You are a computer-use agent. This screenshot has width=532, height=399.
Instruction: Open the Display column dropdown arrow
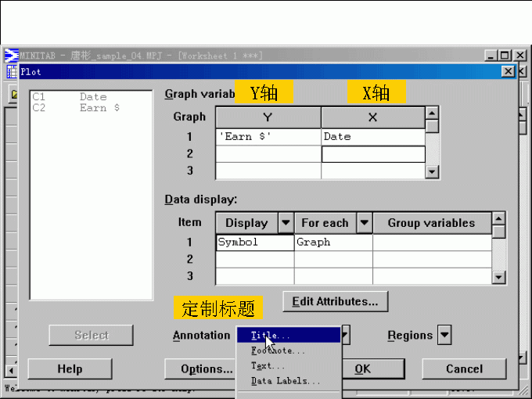[285, 223]
